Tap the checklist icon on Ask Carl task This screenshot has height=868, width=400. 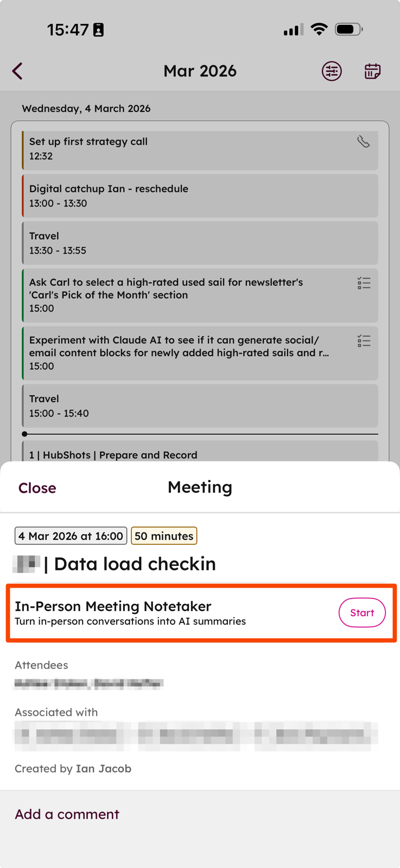[364, 283]
